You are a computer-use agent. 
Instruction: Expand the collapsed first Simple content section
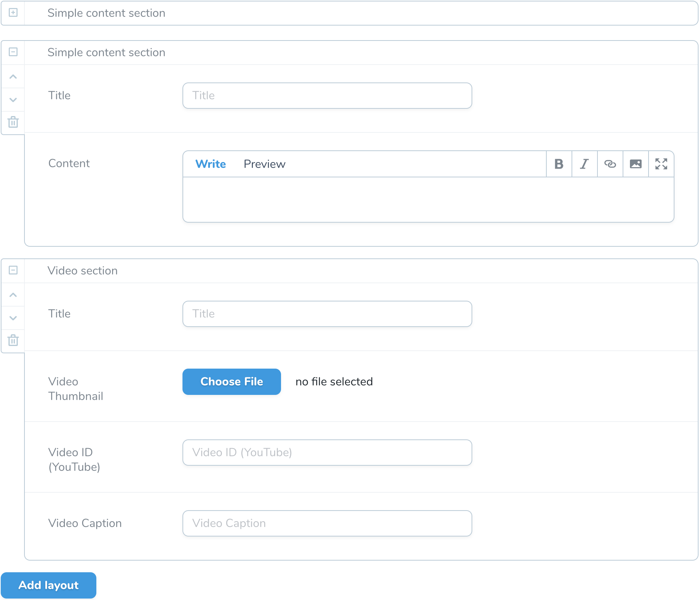pos(13,13)
